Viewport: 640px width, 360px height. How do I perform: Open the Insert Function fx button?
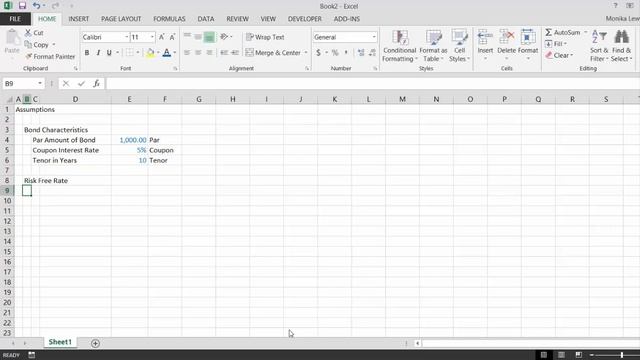[96, 83]
